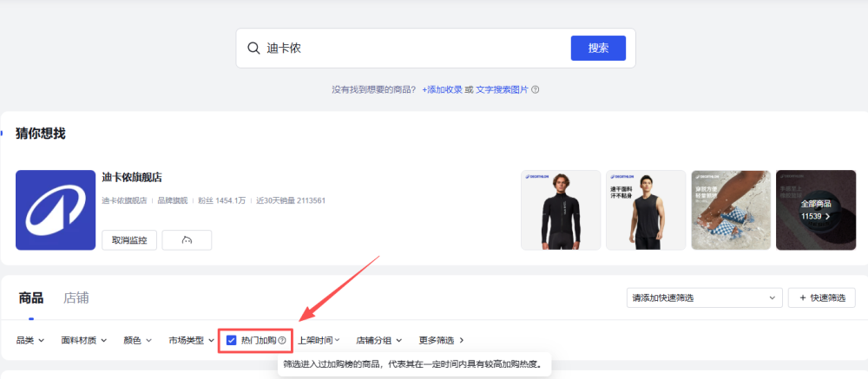Open black cycling jacket product thumbnail
This screenshot has width=868, height=379.
coord(561,210)
